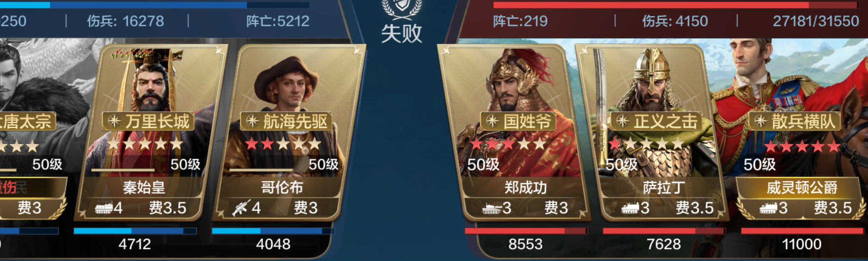Click the red health bar above 8553
868x261 pixels.
point(526,231)
